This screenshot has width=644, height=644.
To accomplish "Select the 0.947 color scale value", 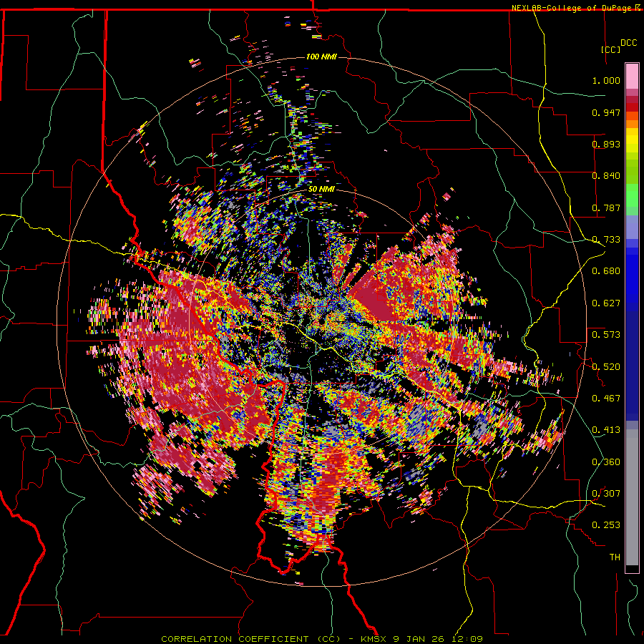I will click(x=606, y=112).
